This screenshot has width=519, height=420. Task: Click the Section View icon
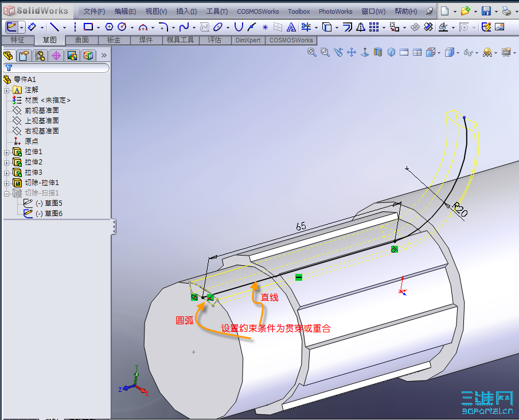[378, 52]
